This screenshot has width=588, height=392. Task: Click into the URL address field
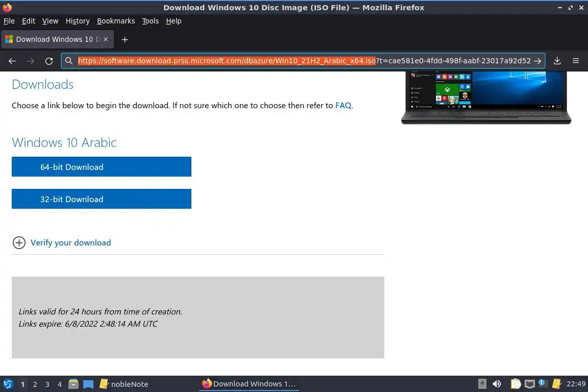tap(304, 61)
